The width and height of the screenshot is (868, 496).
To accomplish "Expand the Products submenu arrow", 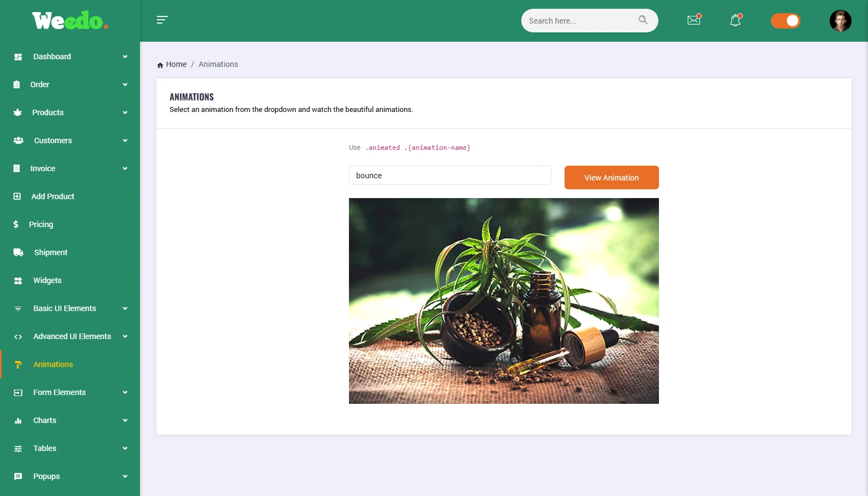I will [x=125, y=112].
